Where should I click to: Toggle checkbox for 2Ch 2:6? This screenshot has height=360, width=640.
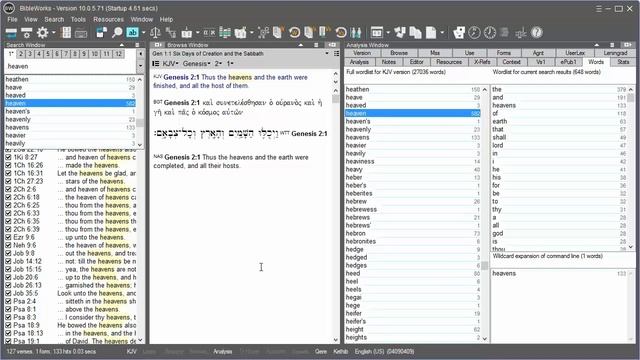(8, 189)
